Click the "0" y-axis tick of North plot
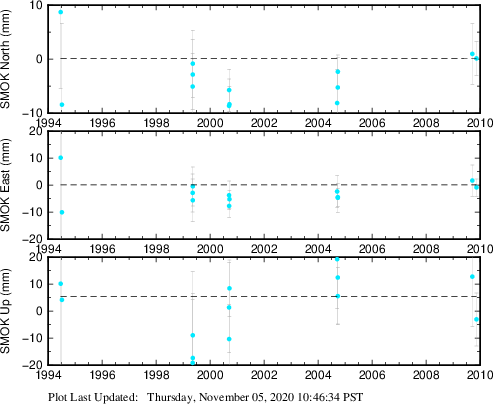493x404 pixels. click(x=40, y=59)
